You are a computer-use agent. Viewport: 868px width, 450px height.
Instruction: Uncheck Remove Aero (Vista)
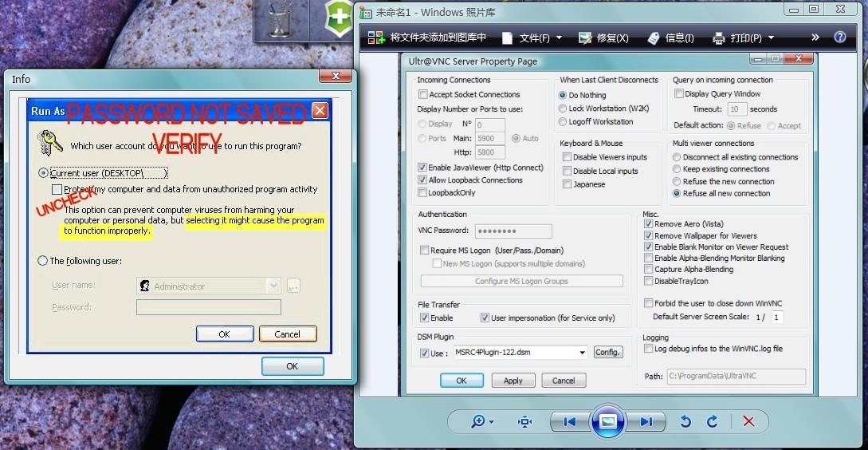(x=648, y=224)
